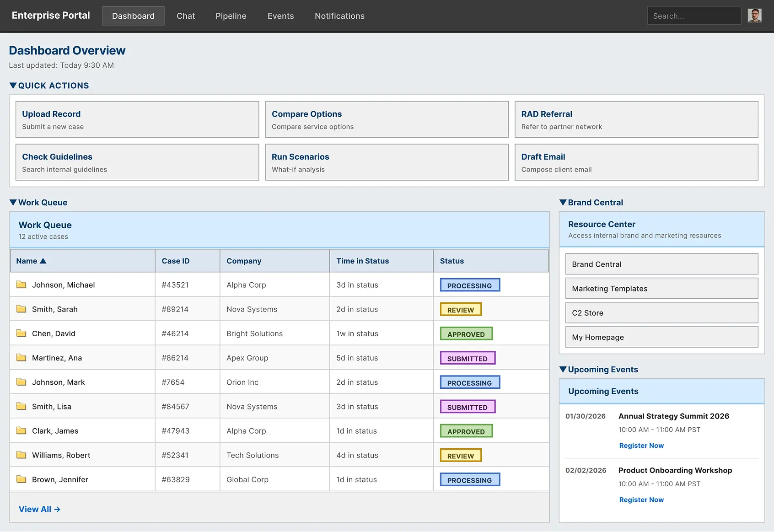Screen dimensions: 774x532
Task: Collapse the Upcoming Events section
Action: point(563,369)
